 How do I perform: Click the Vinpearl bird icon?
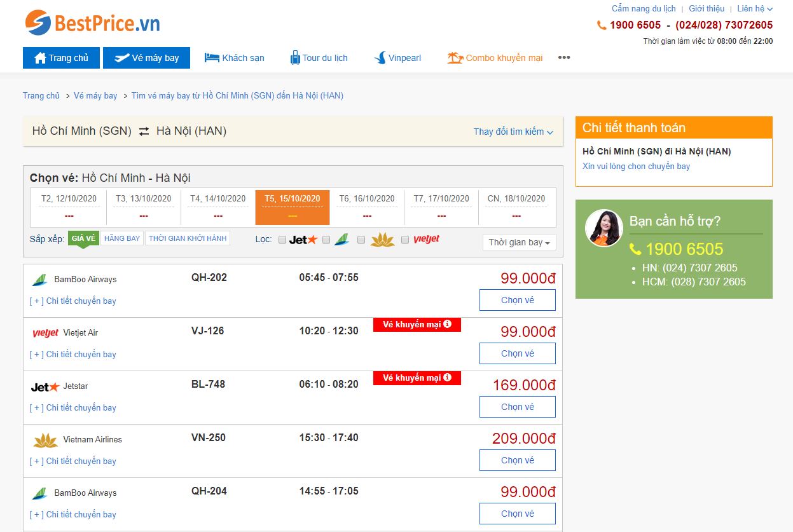click(380, 58)
